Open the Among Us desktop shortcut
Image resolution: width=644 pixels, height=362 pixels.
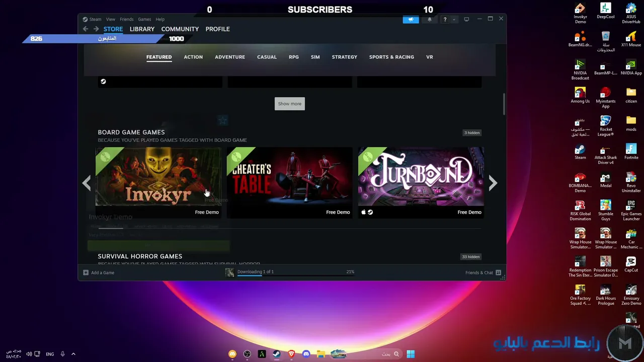point(580,95)
